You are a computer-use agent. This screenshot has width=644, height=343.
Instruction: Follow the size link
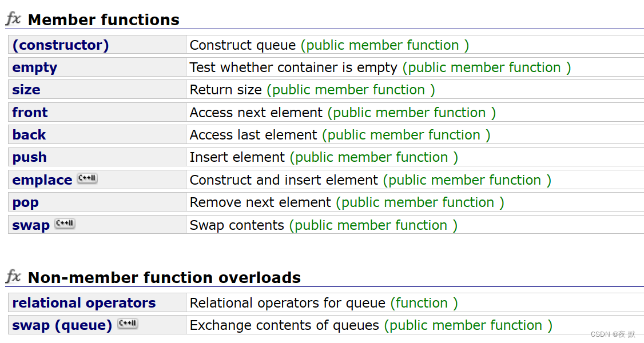[x=26, y=89]
